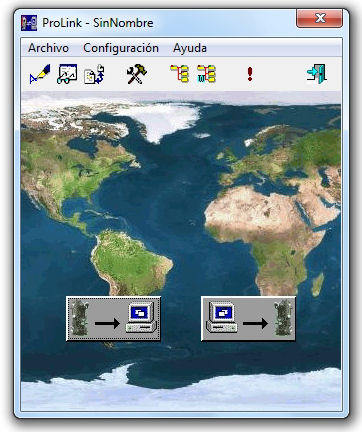Click the instrument-to-computer transfer button
The width and height of the screenshot is (362, 432).
(x=113, y=319)
